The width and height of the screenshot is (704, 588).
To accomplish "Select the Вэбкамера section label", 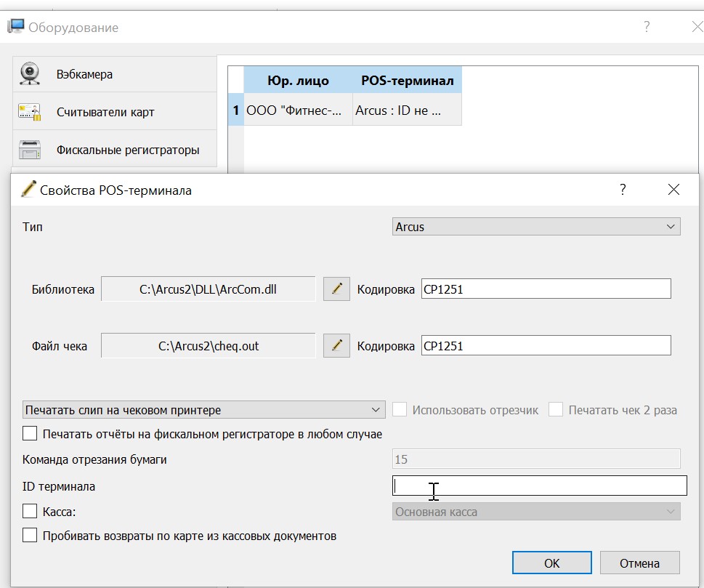I will [84, 74].
